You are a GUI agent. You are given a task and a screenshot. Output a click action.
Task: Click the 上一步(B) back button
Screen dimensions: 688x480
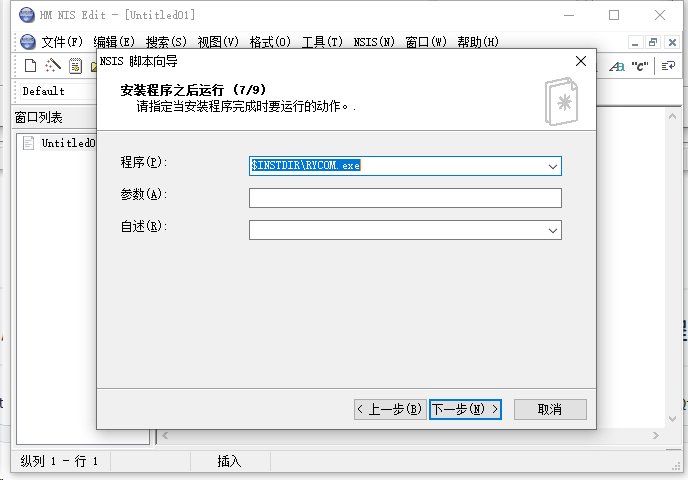(390, 409)
